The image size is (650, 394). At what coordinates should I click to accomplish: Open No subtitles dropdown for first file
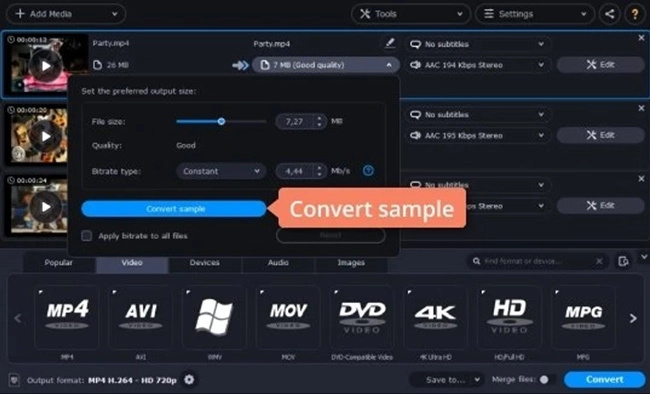tap(478, 44)
